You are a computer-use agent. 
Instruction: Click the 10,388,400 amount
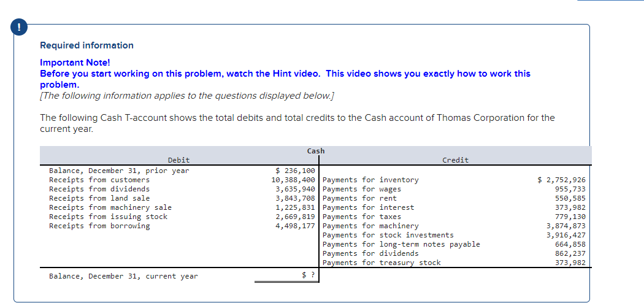pos(293,180)
